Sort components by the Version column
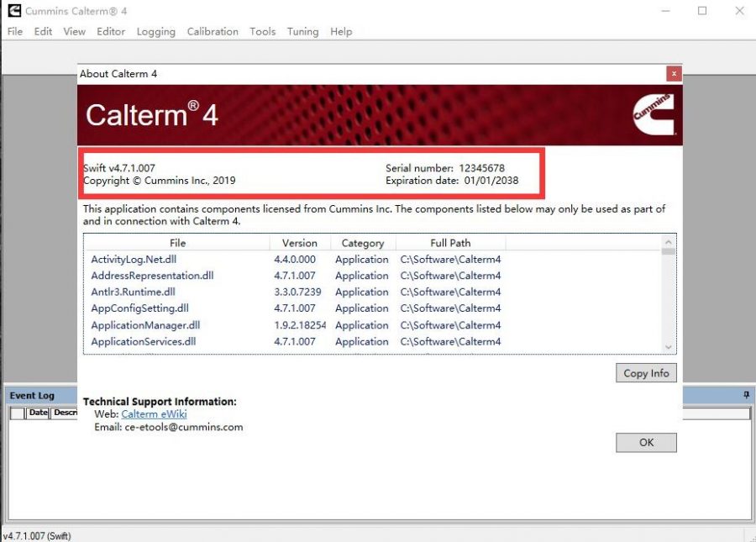The image size is (756, 542). 299,242
